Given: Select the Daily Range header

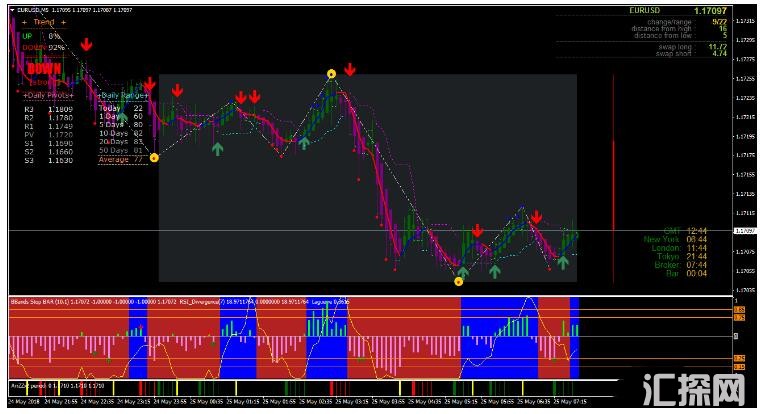Looking at the screenshot, I should click(x=122, y=95).
